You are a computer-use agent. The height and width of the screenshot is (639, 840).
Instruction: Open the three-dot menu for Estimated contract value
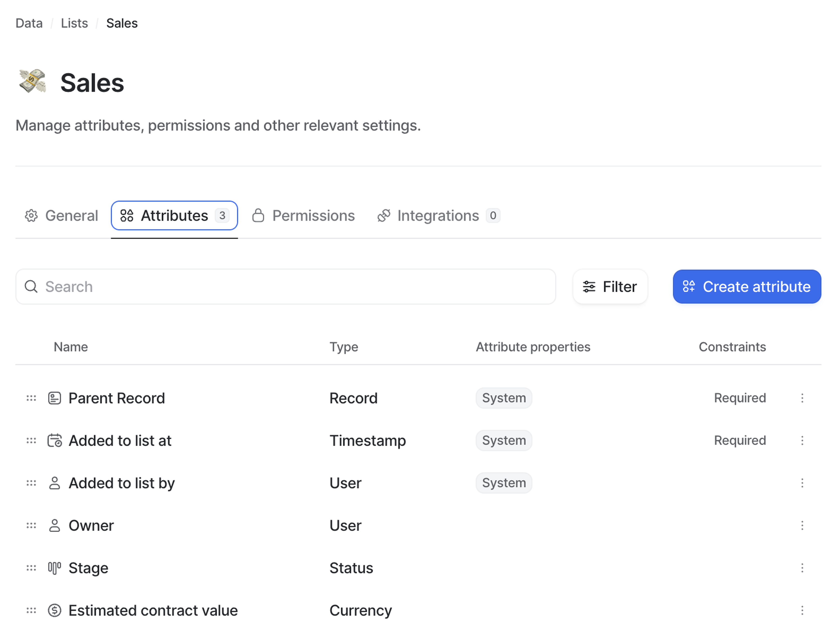tap(802, 611)
